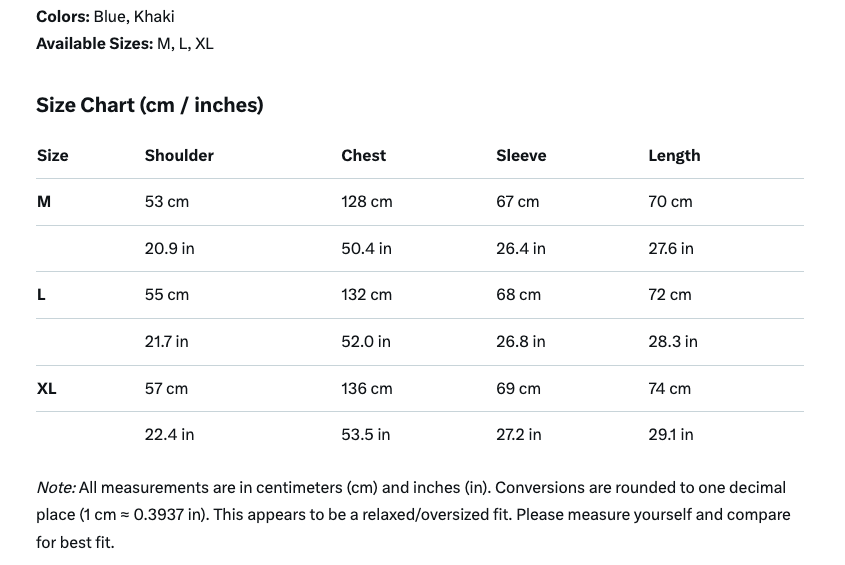Viewport: 845px width, 565px height.
Task: Click the Colors label text
Action: pyautogui.click(x=62, y=17)
